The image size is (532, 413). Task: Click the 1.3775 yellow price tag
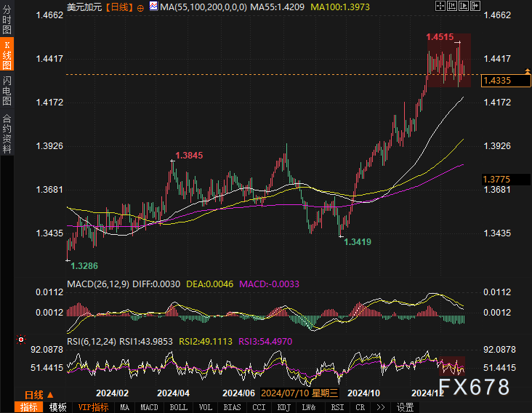pyautogui.click(x=506, y=179)
